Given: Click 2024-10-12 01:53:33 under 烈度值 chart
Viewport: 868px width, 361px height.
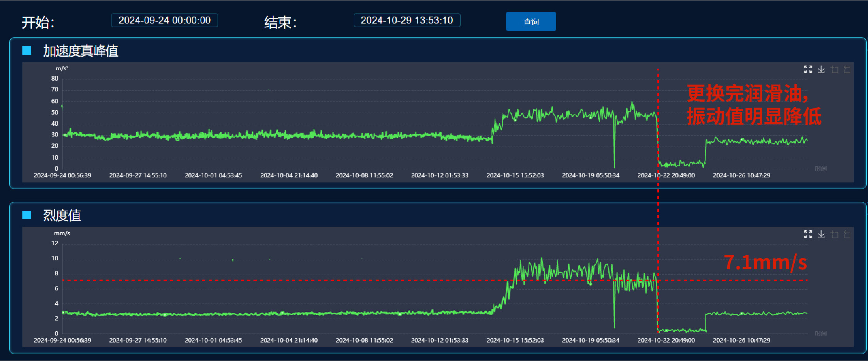Looking at the screenshot, I should pyautogui.click(x=440, y=340).
